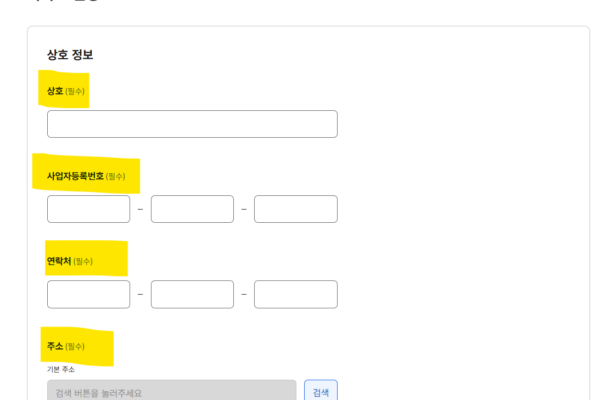Image resolution: width=600 pixels, height=400 pixels.
Task: Click the 상호 정보 section heading
Action: point(70,55)
